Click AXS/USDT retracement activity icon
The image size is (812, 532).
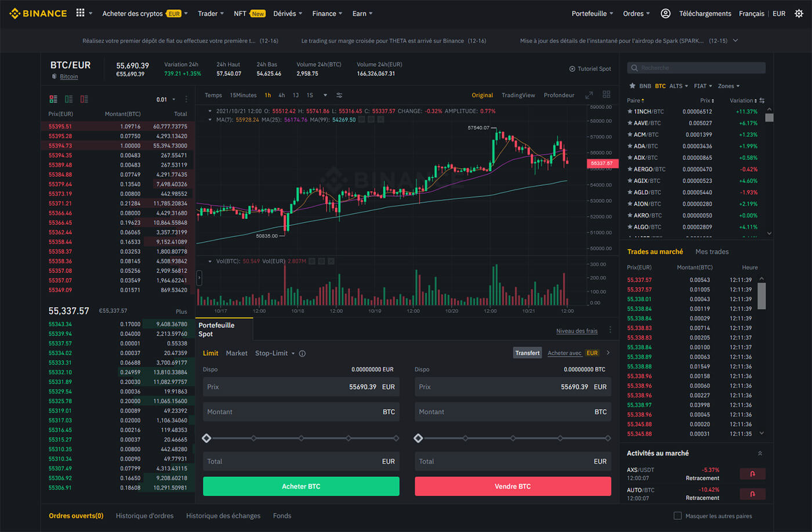click(752, 474)
